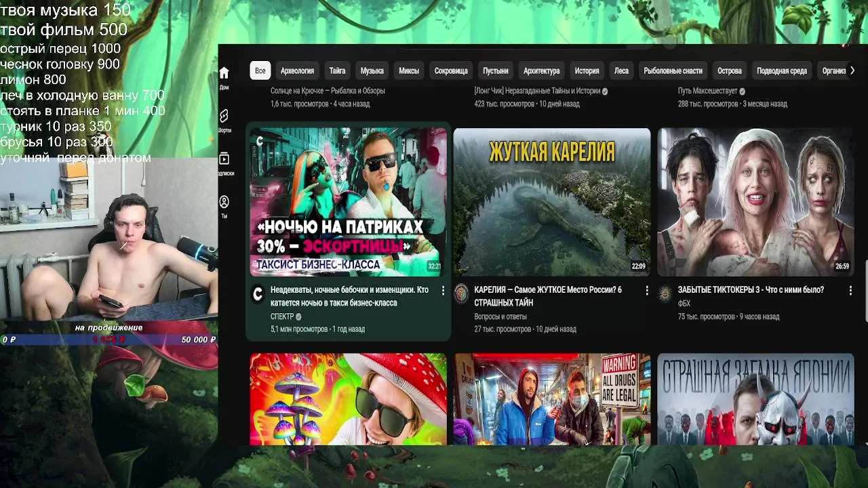Open the All Drugs Are Legal thumbnail
The image size is (868, 488).
coord(552,399)
